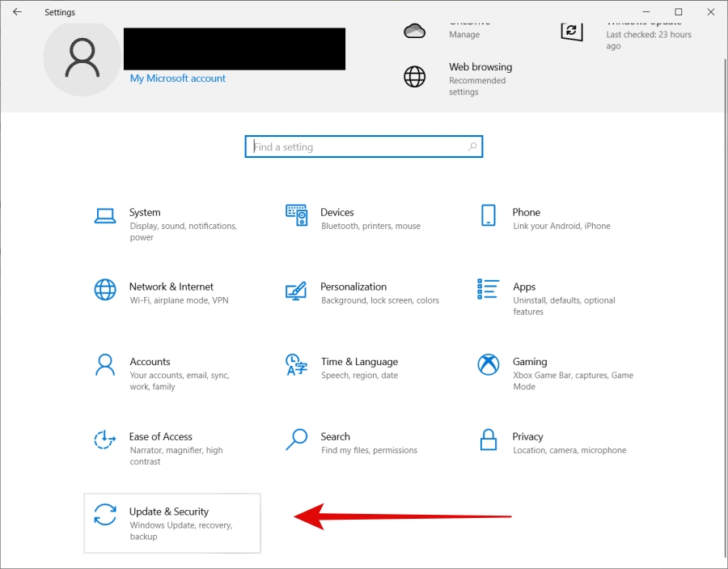728x569 pixels.
Task: Select the Ease of Access category title
Action: pos(161,436)
